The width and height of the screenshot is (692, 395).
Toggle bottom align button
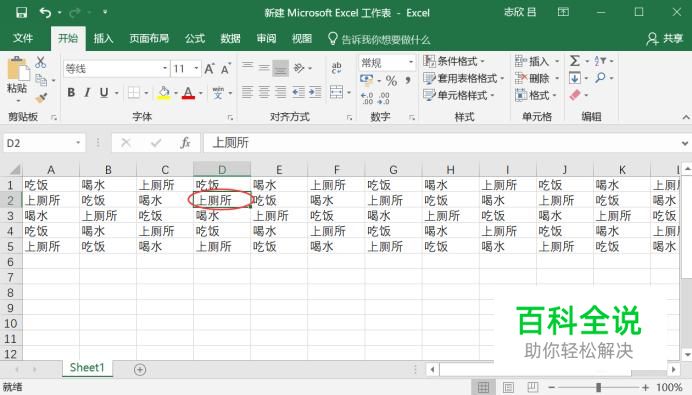pyautogui.click(x=280, y=68)
